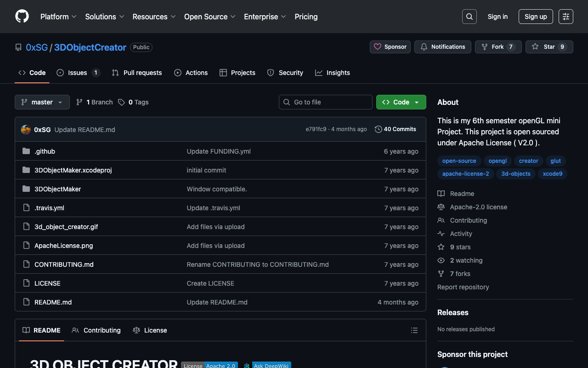Screen dimensions: 588x368
Task: Click the outline list icon in README header
Action: coord(414,330)
